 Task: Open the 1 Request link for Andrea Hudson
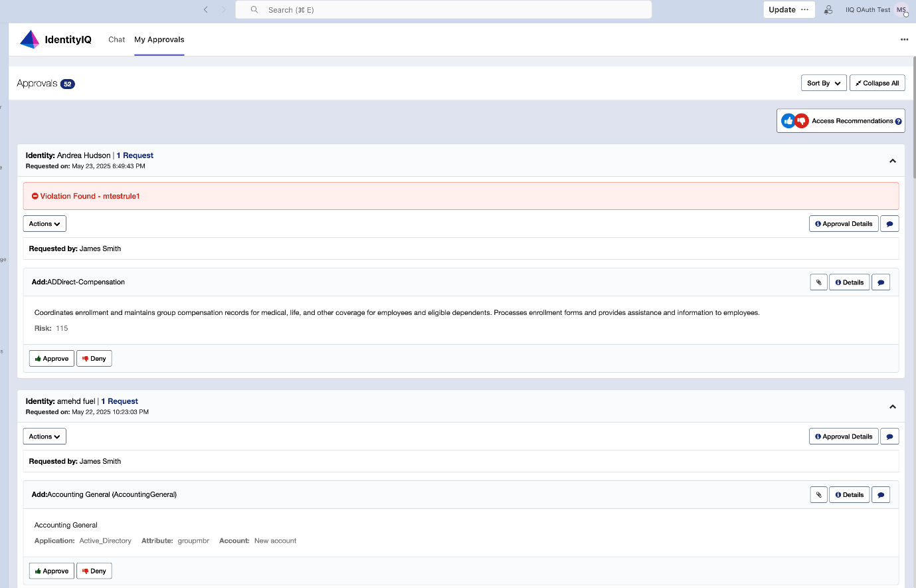[135, 155]
